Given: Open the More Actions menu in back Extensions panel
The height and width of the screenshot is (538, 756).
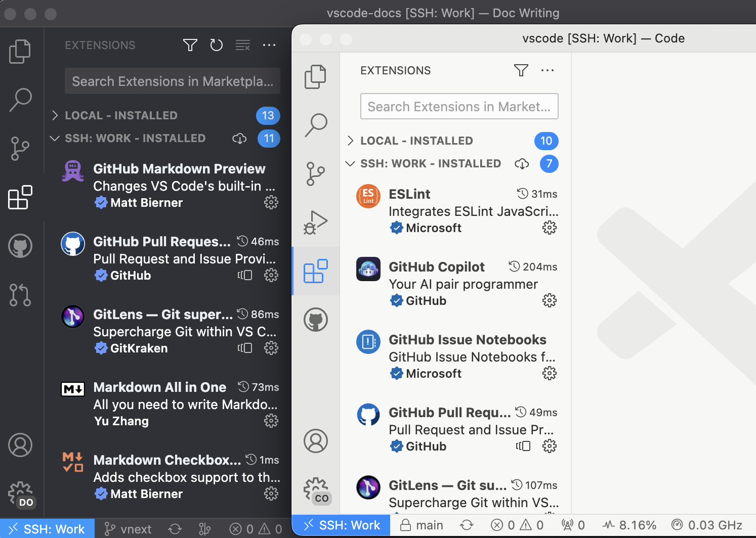Looking at the screenshot, I should [269, 45].
